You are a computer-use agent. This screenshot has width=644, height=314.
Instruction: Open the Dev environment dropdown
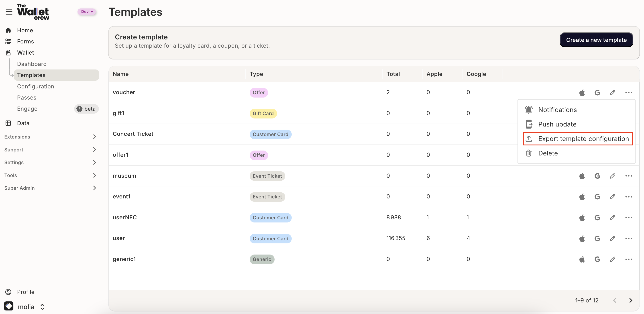coord(87,12)
